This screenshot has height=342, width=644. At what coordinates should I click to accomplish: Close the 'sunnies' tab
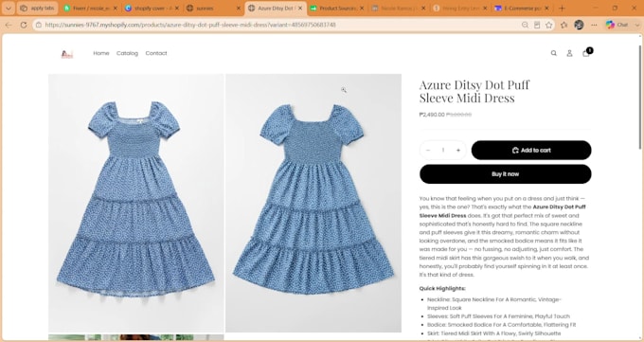pos(239,9)
